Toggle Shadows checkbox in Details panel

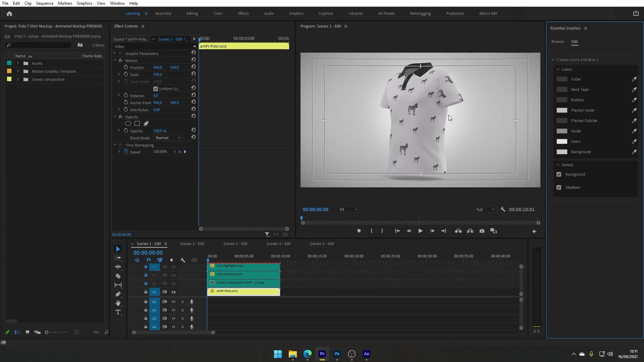(x=558, y=187)
